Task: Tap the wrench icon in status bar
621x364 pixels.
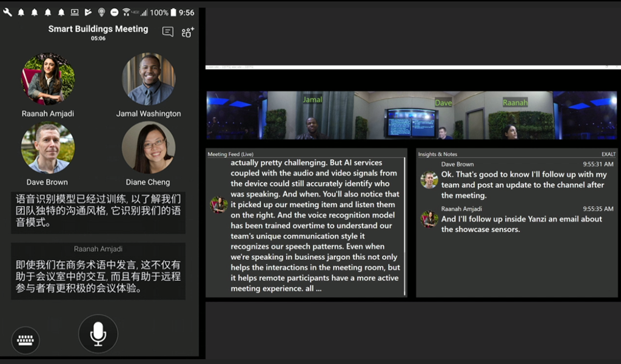Action: point(7,12)
